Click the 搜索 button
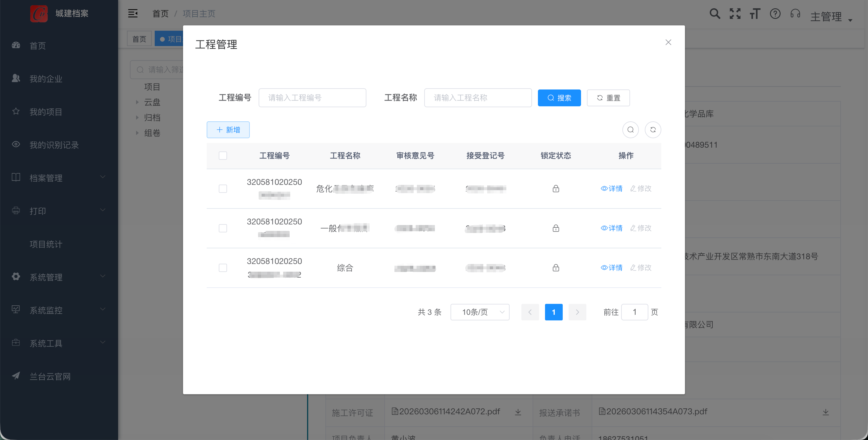The width and height of the screenshot is (868, 440). pyautogui.click(x=559, y=98)
